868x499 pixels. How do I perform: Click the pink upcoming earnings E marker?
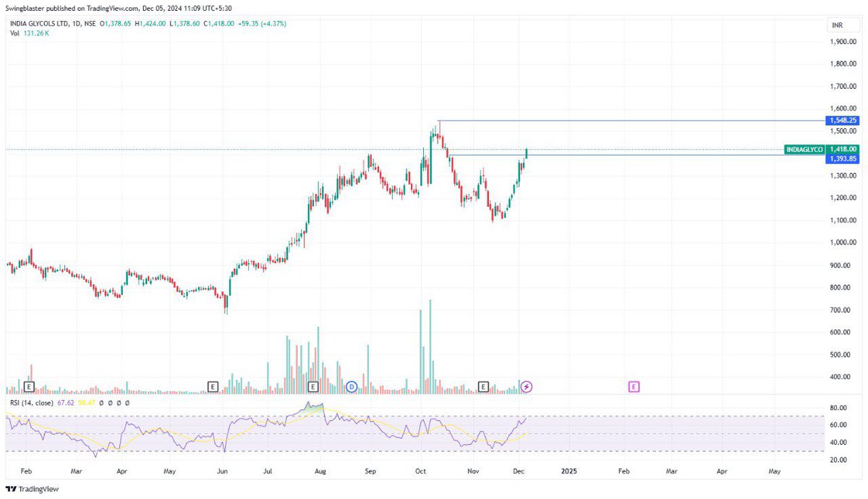[634, 387]
